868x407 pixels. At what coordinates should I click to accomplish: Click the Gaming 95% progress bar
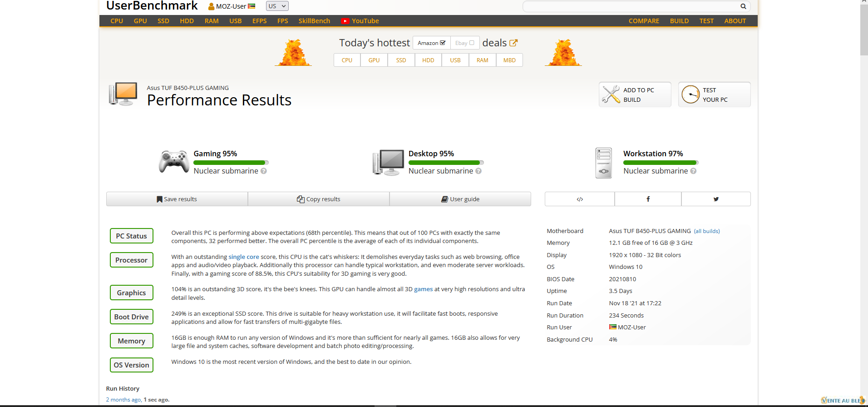(x=231, y=162)
